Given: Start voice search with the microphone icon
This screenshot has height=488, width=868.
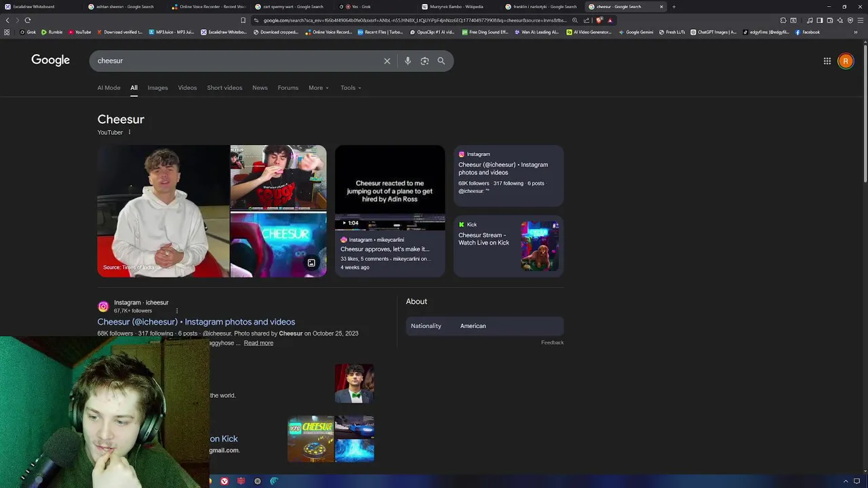Looking at the screenshot, I should point(408,61).
